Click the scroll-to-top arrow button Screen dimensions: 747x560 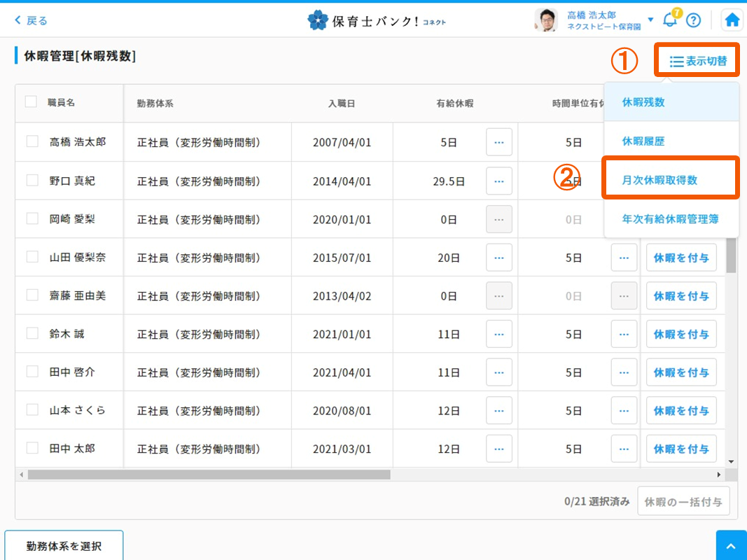731,545
